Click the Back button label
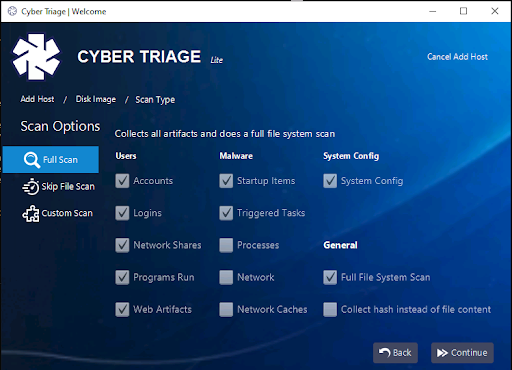The height and width of the screenshot is (370, 512). [x=402, y=353]
